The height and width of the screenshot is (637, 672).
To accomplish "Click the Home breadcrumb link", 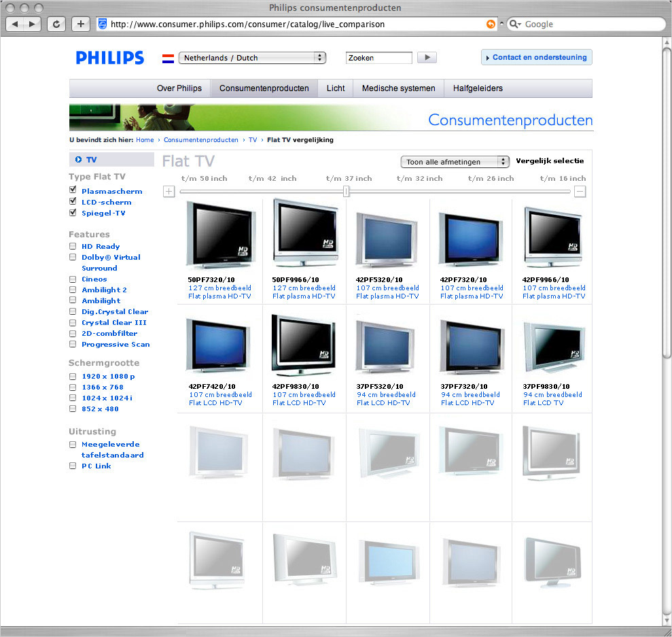I will (145, 140).
